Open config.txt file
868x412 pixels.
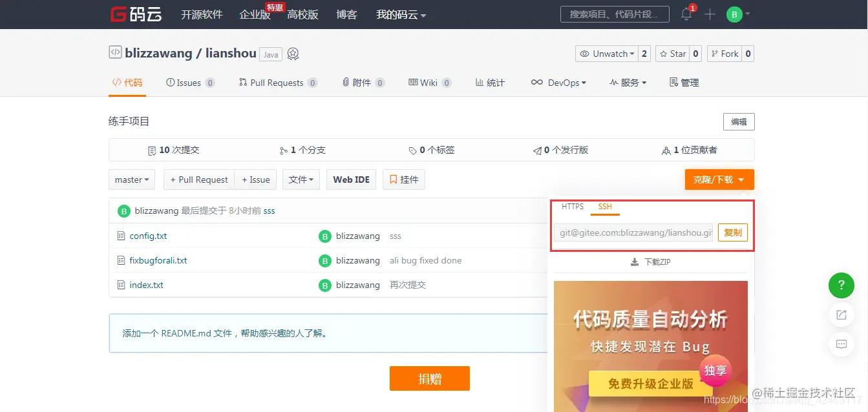[x=148, y=236]
